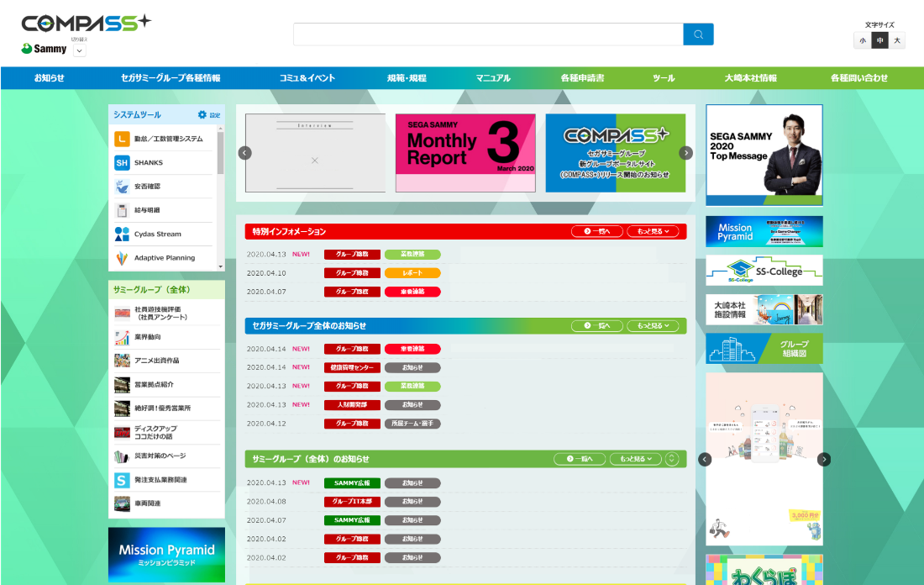The height and width of the screenshot is (585, 924).
Task: Open the 各種問い合わせ menu
Action: 859,78
